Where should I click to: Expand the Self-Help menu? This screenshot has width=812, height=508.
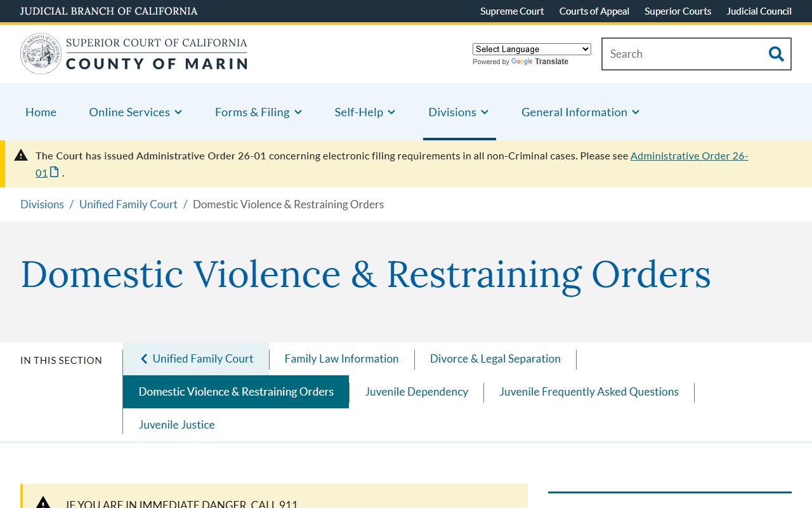click(x=365, y=112)
